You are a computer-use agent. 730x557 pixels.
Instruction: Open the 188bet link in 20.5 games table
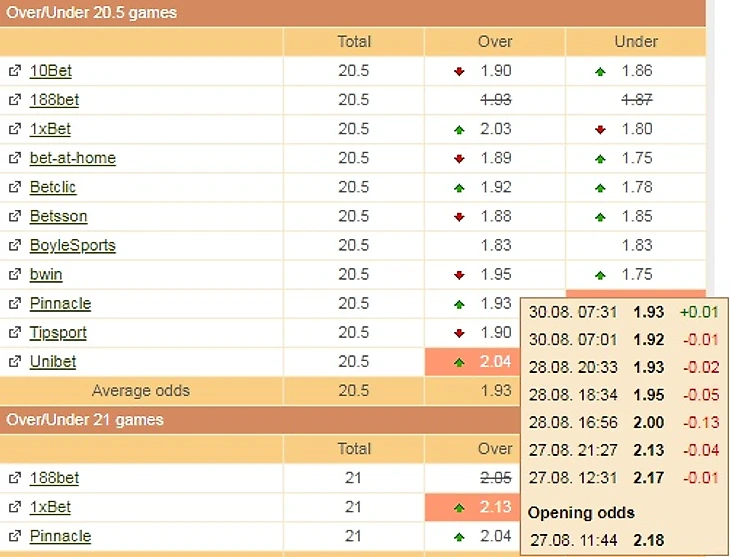coord(54,100)
